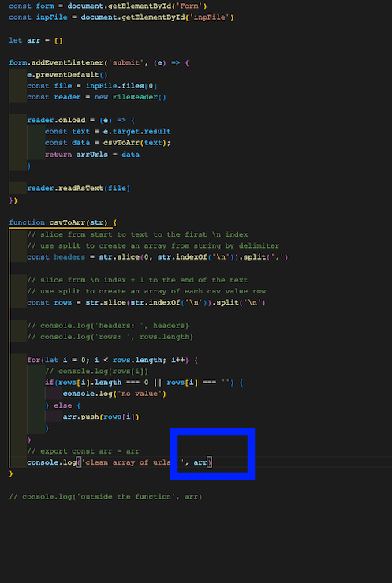
Task: Click the 'Form' string in getElementById
Action: click(189, 6)
